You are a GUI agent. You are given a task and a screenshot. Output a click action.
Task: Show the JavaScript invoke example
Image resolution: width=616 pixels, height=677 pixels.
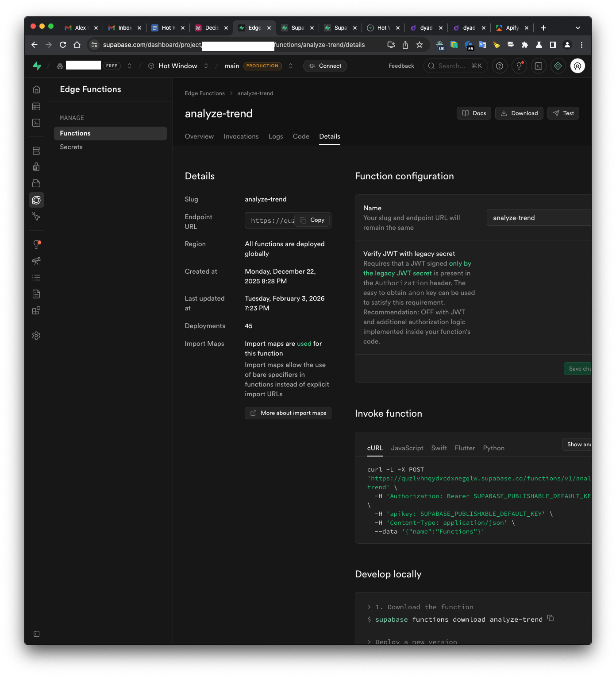coord(407,448)
